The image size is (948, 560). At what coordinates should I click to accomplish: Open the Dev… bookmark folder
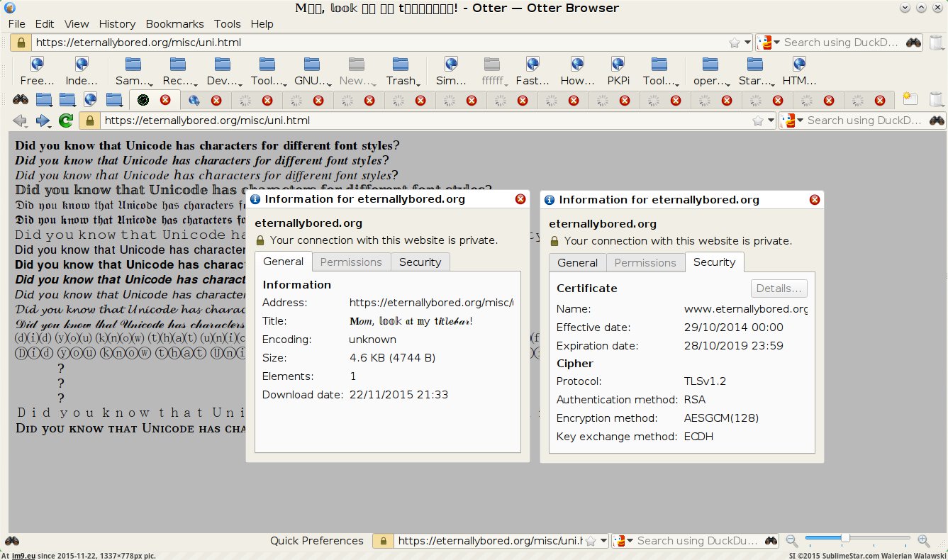[x=223, y=72]
